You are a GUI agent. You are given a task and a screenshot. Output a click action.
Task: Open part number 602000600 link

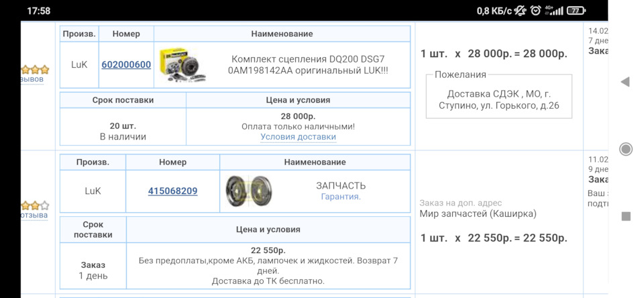126,65
